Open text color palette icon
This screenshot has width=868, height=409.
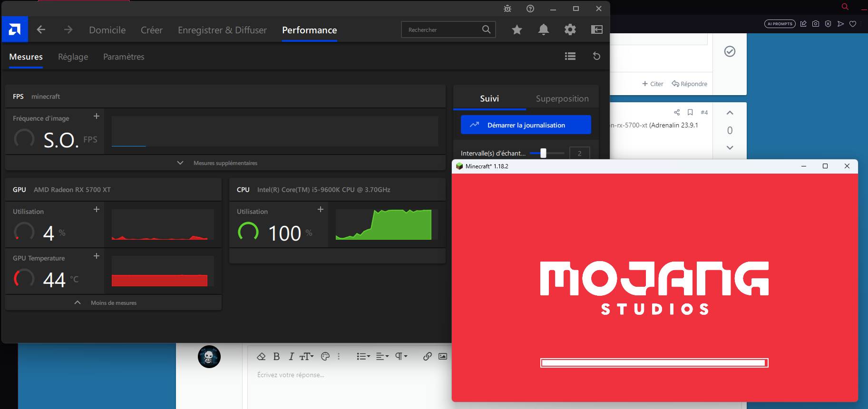coord(325,356)
